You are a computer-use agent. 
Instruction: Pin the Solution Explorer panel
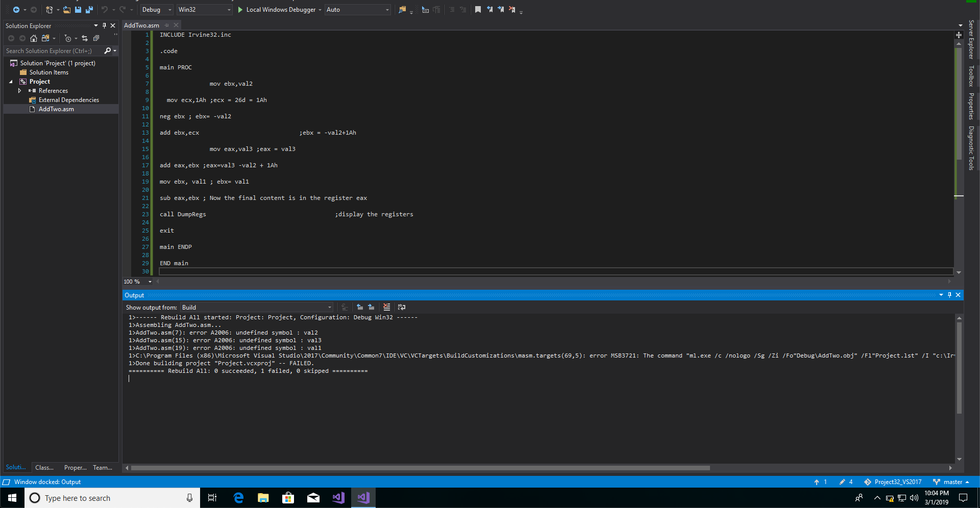[104, 26]
